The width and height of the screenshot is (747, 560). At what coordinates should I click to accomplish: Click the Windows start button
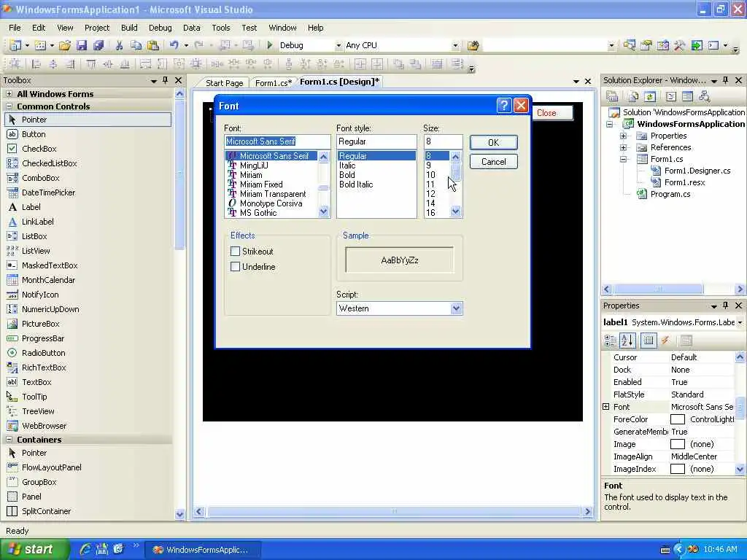(34, 549)
